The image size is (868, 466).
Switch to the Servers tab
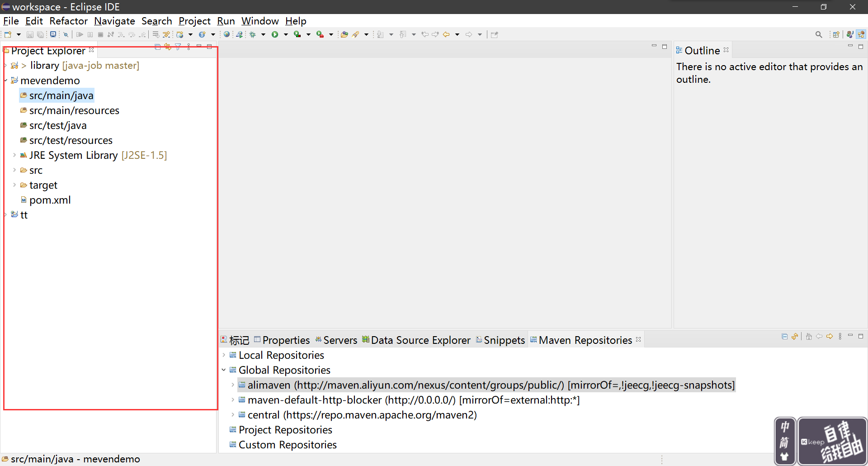pos(336,340)
